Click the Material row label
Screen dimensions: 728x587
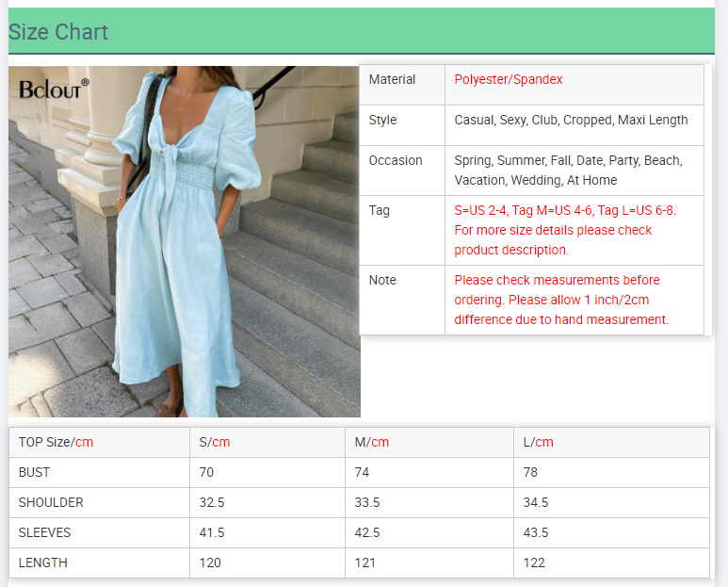[392, 80]
